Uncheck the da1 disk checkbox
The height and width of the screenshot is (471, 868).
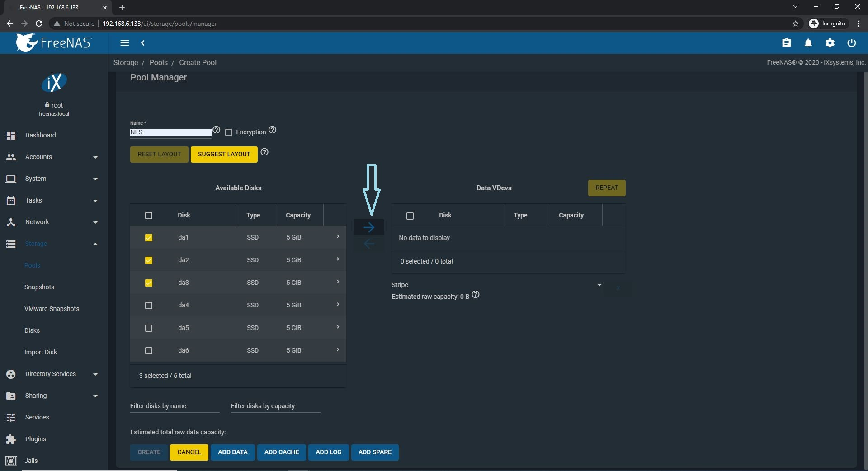(x=149, y=238)
